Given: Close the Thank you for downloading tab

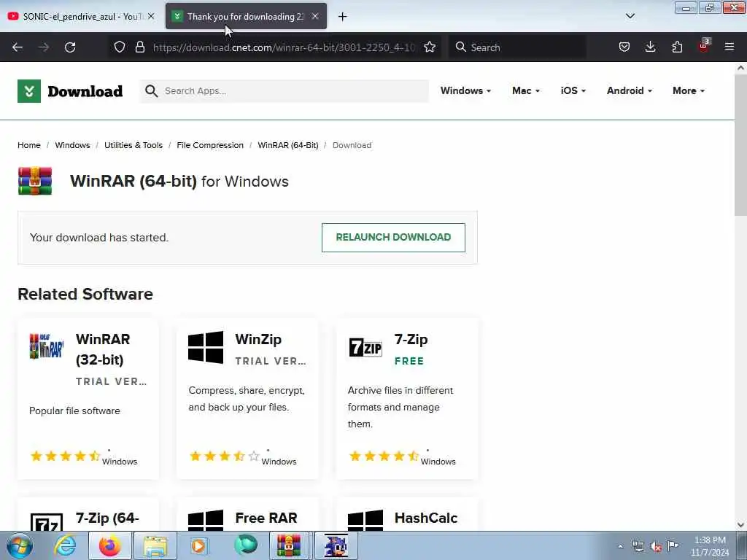Looking at the screenshot, I should [315, 16].
